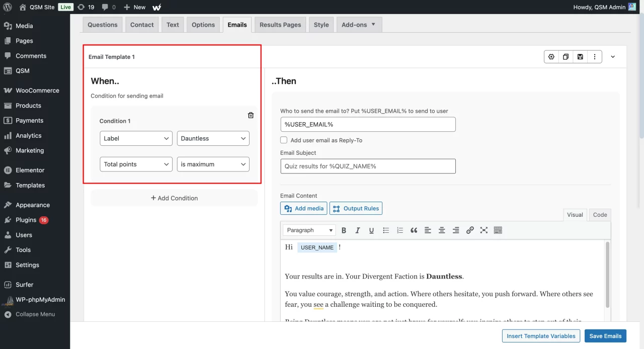Click the USER_NAME variable tag in editor
The image size is (644, 349).
(x=317, y=247)
